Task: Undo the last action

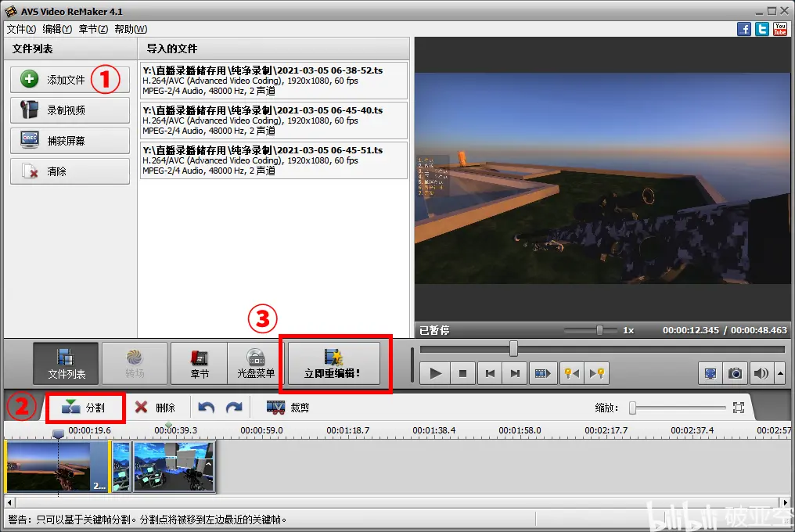Action: tap(207, 408)
